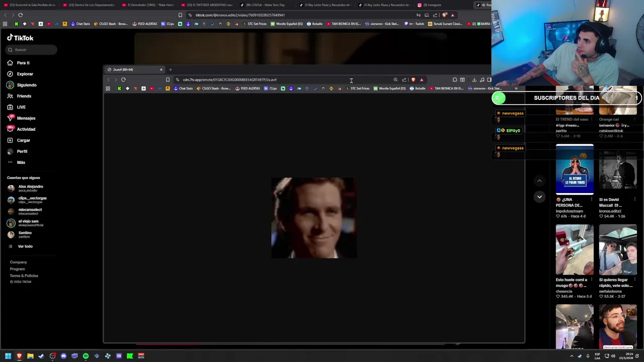Switch to Instagram tab in back window
This screenshot has width=644, height=362.
(429, 5)
